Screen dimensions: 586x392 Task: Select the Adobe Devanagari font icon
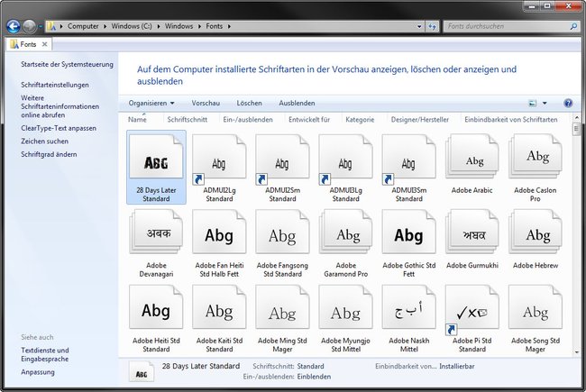coord(156,232)
